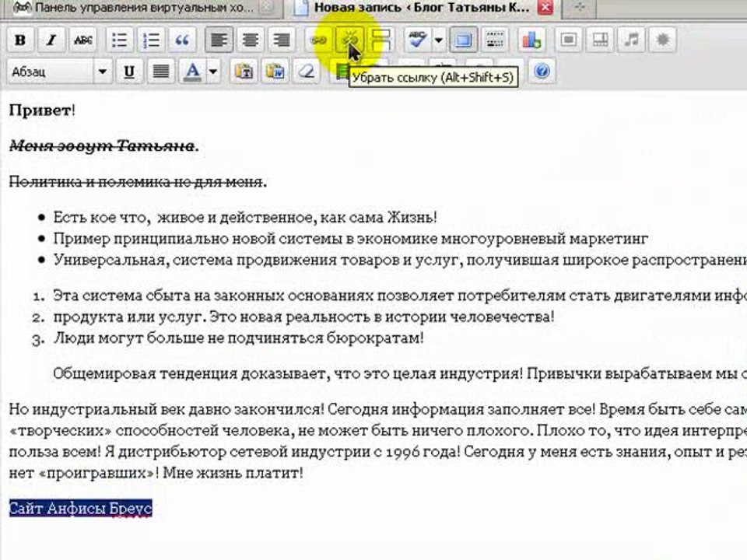Click the bold word Привет
The height and width of the screenshot is (560, 747).
pyautogui.click(x=40, y=110)
